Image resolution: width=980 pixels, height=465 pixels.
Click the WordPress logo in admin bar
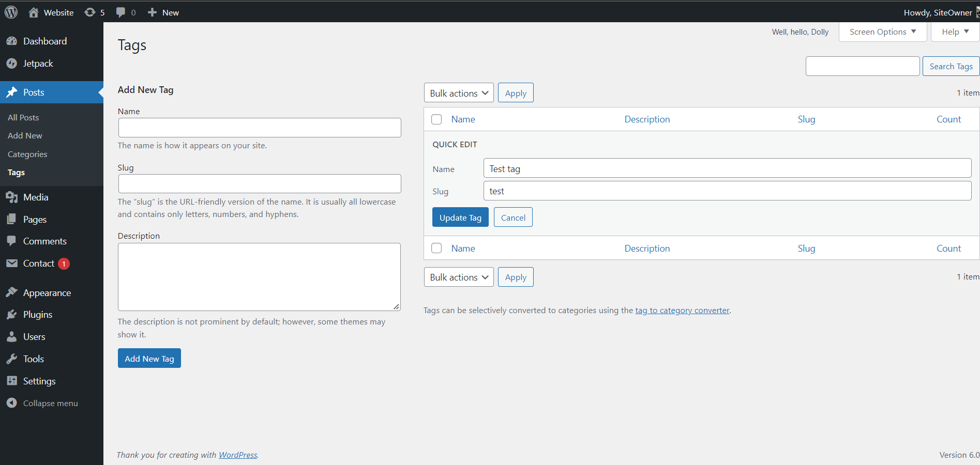[11, 12]
